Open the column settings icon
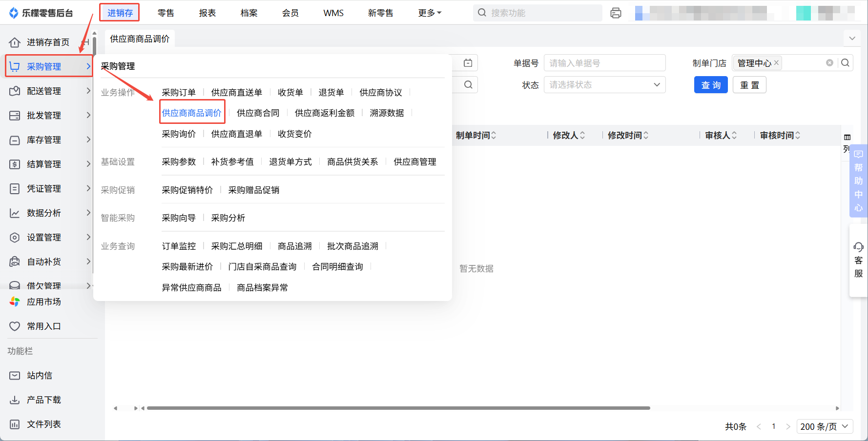This screenshot has width=868, height=441. coord(847,137)
